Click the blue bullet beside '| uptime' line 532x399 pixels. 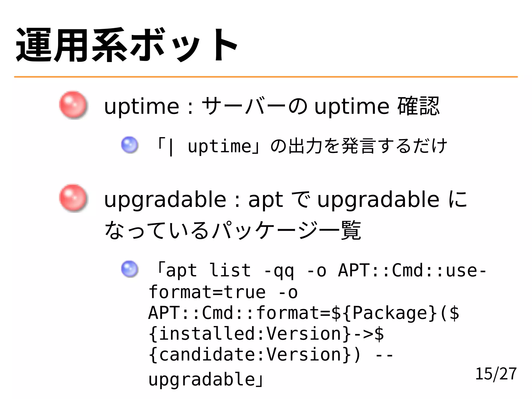pos(130,145)
